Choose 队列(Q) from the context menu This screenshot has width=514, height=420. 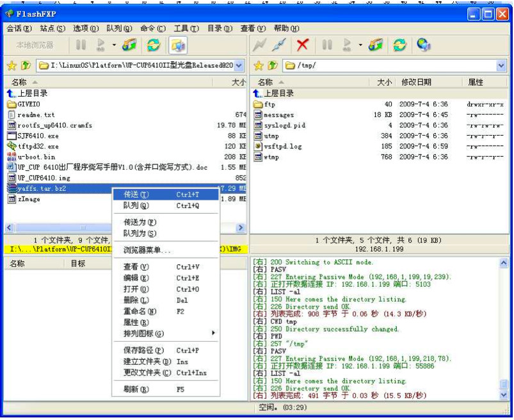pos(166,206)
